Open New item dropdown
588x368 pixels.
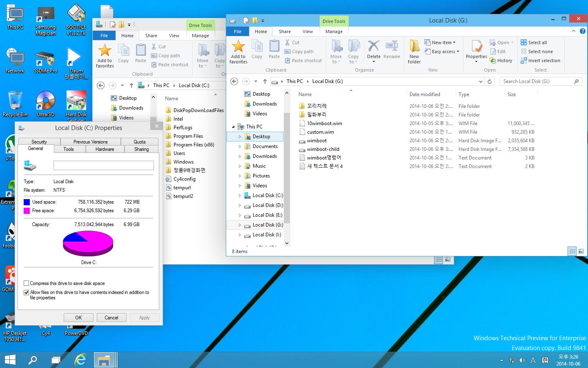(440, 43)
